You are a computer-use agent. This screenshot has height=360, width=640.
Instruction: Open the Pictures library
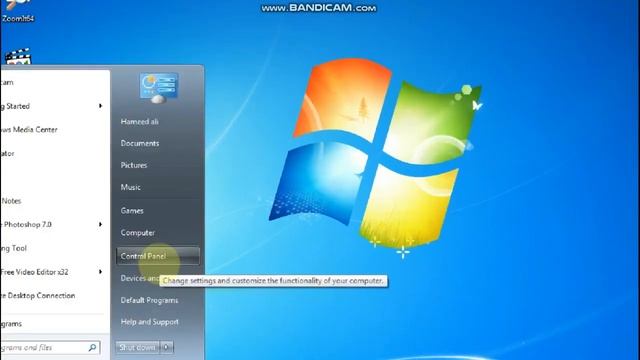[x=133, y=165]
